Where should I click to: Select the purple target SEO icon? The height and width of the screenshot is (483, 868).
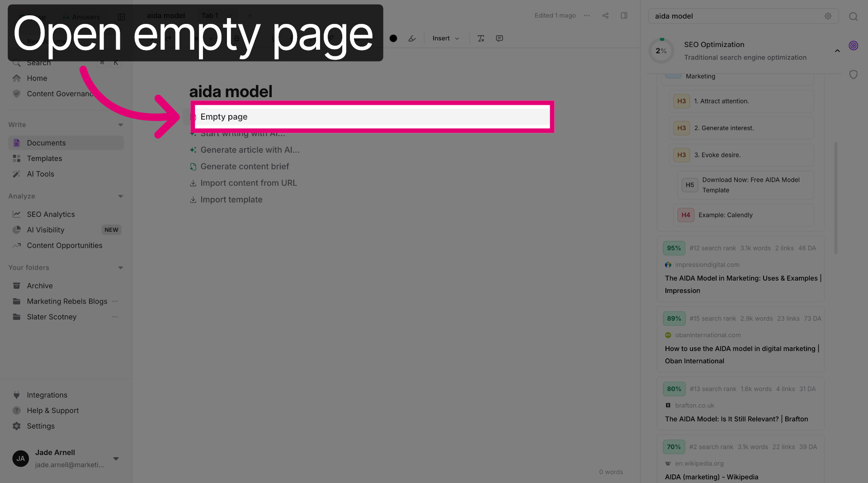(x=853, y=45)
